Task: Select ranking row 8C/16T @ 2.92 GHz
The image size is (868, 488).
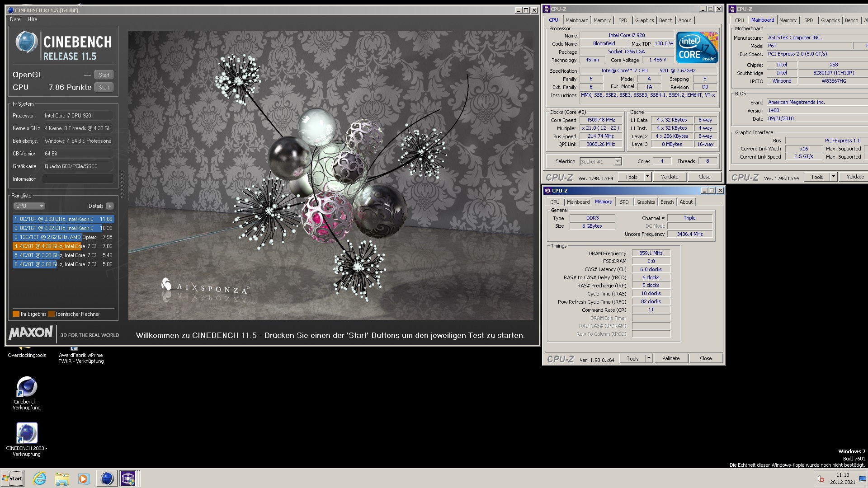Action: point(63,228)
